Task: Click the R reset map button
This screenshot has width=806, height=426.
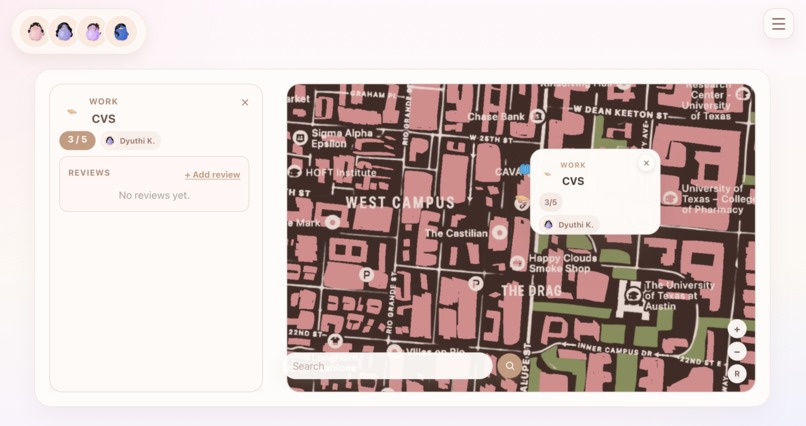Action: 737,374
